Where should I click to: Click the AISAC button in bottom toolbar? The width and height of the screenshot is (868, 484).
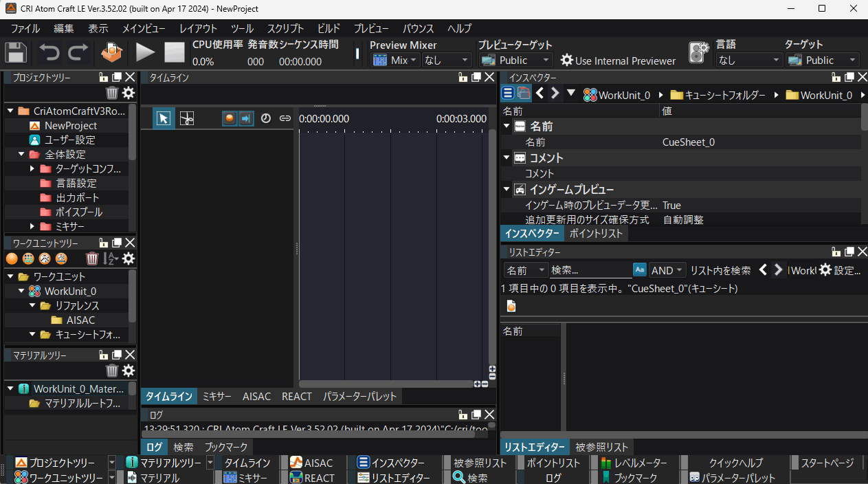311,463
